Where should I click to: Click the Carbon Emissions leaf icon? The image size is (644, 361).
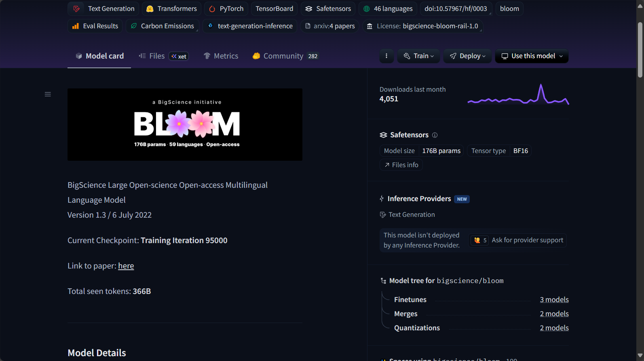pyautogui.click(x=134, y=26)
